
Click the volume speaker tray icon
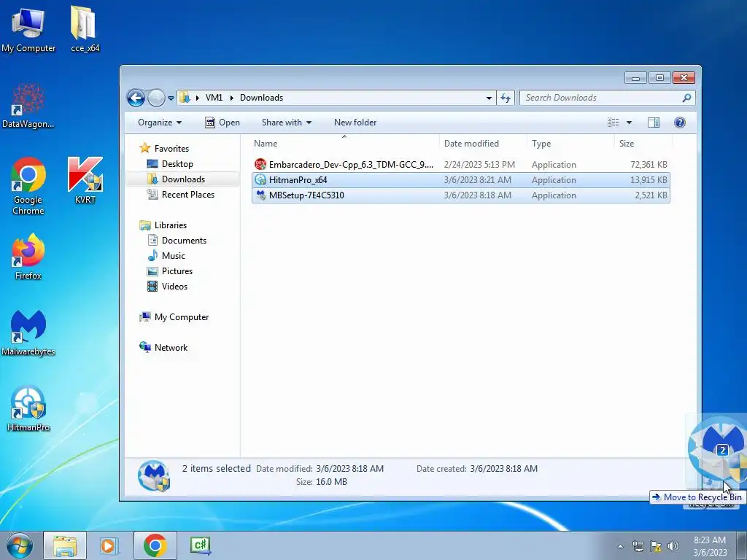673,546
